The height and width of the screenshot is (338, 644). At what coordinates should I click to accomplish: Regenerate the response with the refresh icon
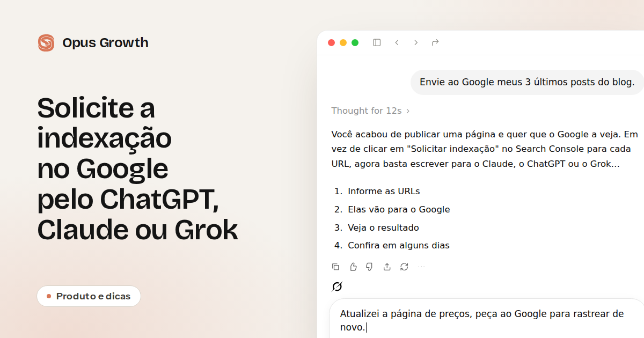(404, 267)
